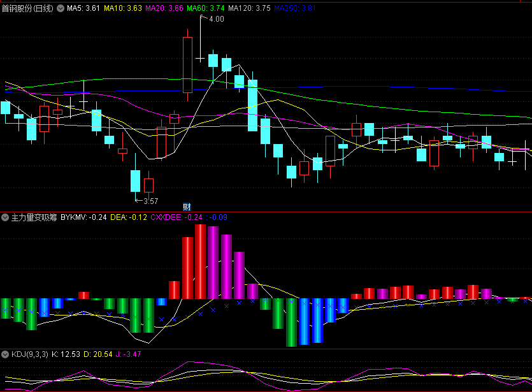This screenshot has height=392, width=532.
Task: Click the 财 finance marker icon
Action: point(187,207)
